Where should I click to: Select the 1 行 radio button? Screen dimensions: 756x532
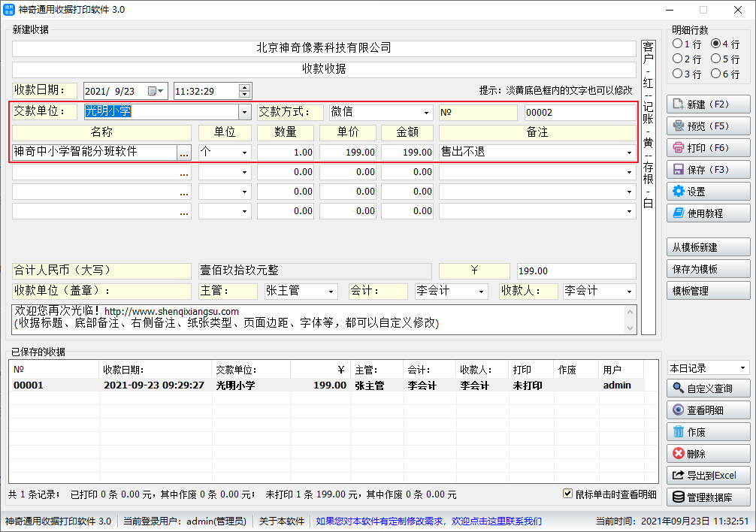point(677,44)
